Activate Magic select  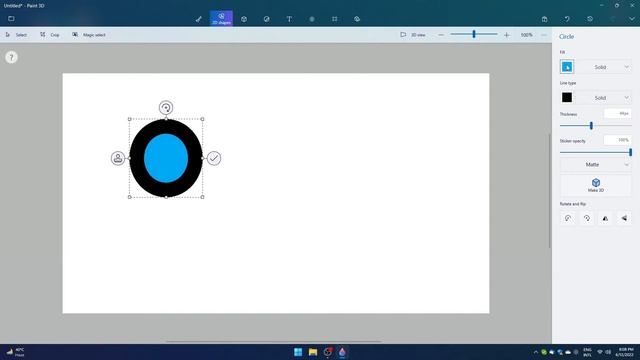point(89,35)
